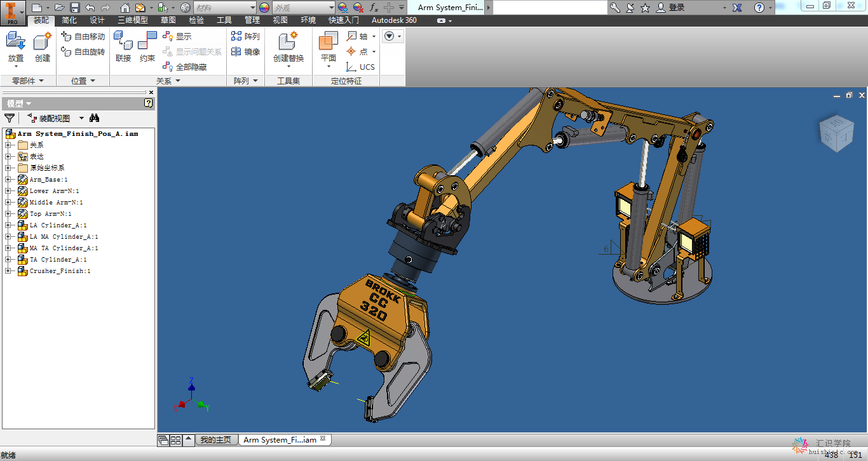Click the Open folder icon
Screen dimensions: 868x461
pyautogui.click(x=59, y=8)
